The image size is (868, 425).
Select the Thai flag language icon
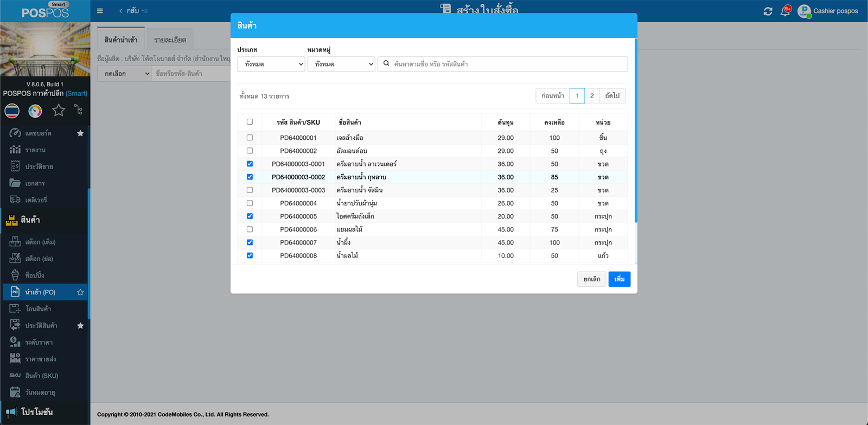[12, 111]
